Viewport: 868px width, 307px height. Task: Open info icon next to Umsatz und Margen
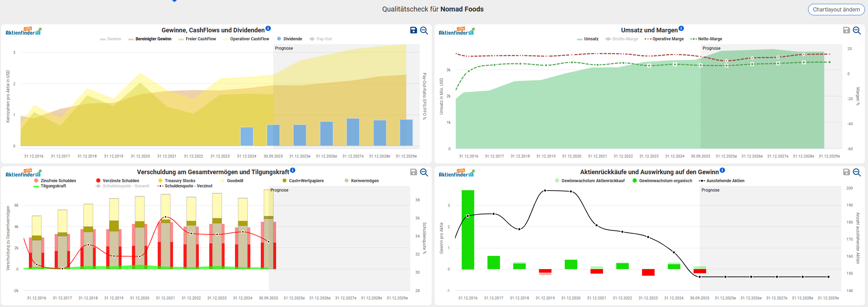coord(681,29)
